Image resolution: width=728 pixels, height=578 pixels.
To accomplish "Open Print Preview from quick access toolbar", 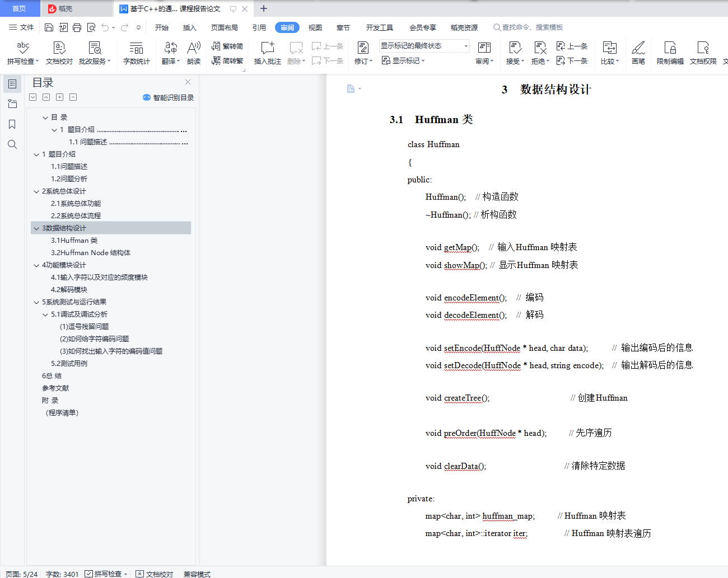I will pos(91,27).
